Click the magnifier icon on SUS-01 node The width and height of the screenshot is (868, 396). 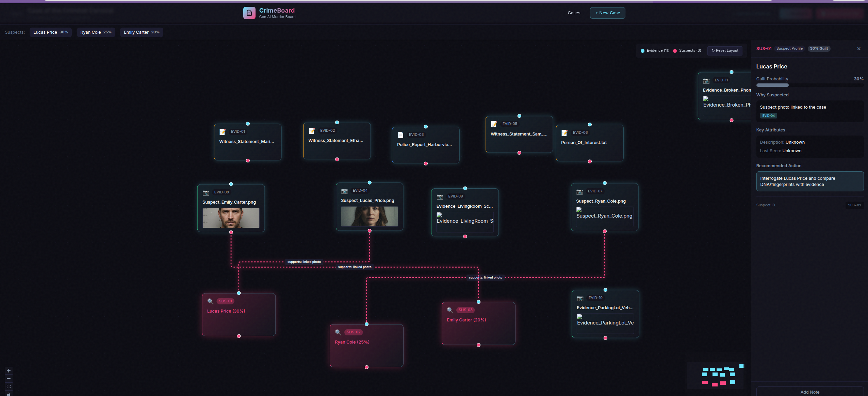tap(210, 301)
